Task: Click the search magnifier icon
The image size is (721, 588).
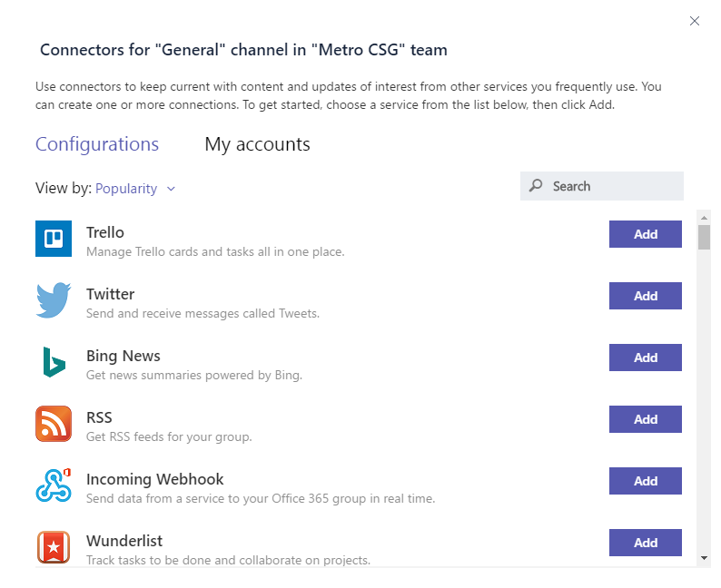Action: click(x=536, y=186)
